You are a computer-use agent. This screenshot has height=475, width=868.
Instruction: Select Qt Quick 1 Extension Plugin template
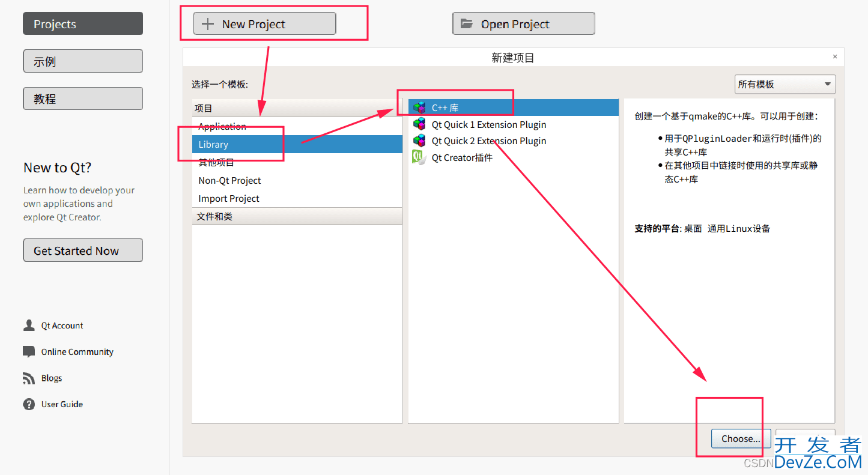coord(514,124)
